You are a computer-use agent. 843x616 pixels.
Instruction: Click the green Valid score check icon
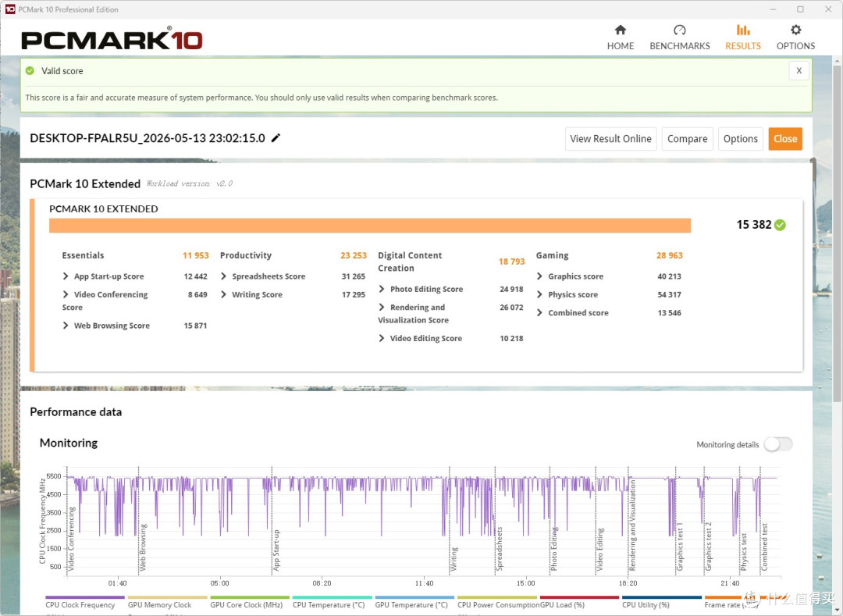pyautogui.click(x=30, y=70)
